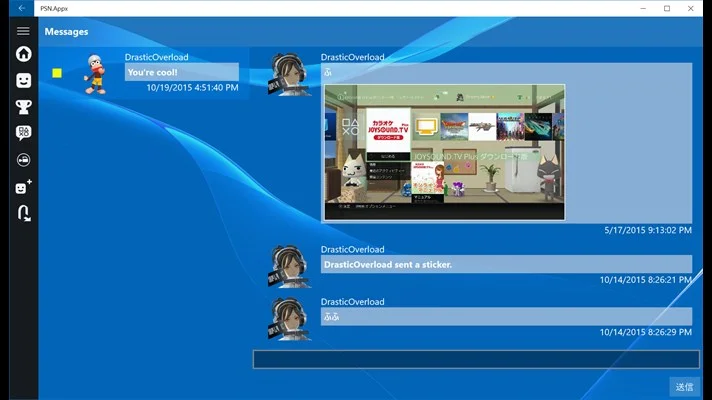Open the "You're cool!" conversation
Image resolution: width=712 pixels, height=400 pixels.
pos(182,72)
